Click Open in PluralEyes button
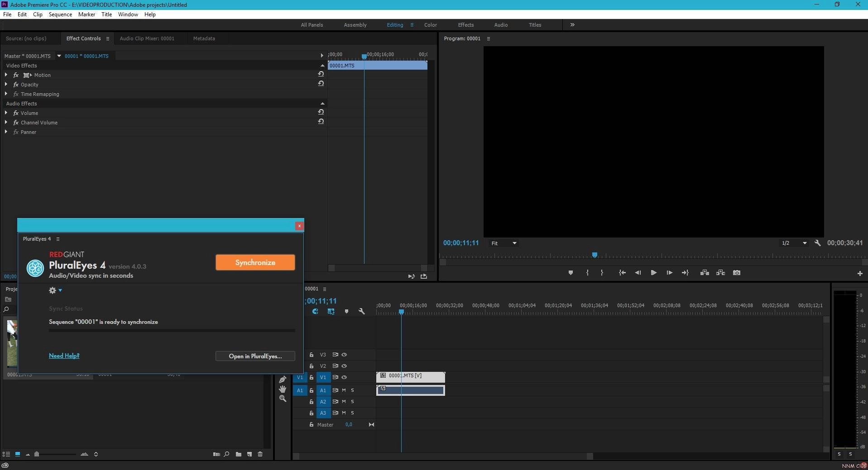 (255, 356)
